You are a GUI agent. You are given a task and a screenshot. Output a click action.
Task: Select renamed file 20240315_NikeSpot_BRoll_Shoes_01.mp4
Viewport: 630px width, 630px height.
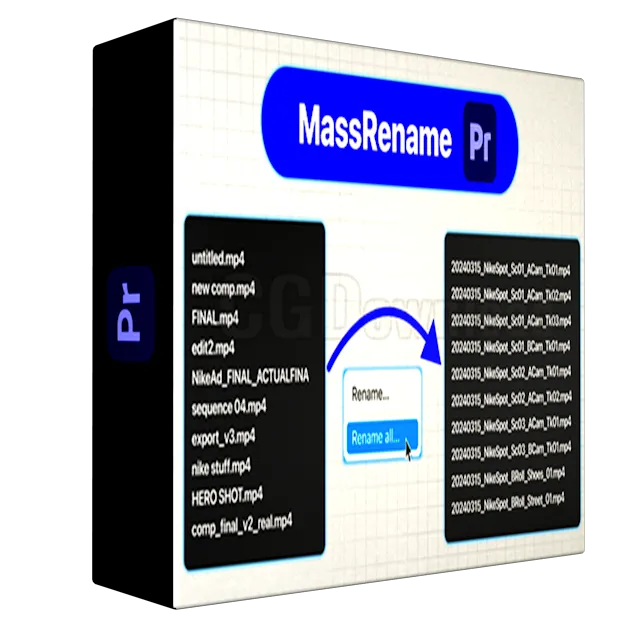(508, 477)
